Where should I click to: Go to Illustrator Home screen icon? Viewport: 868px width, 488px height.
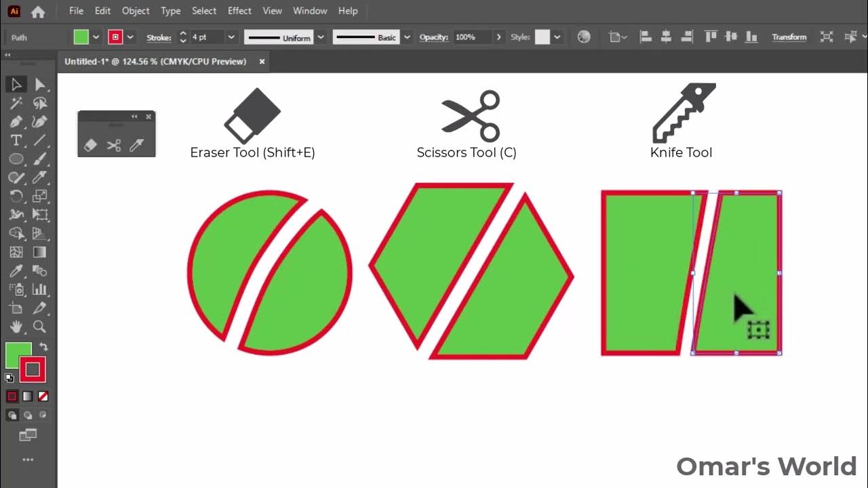38,12
